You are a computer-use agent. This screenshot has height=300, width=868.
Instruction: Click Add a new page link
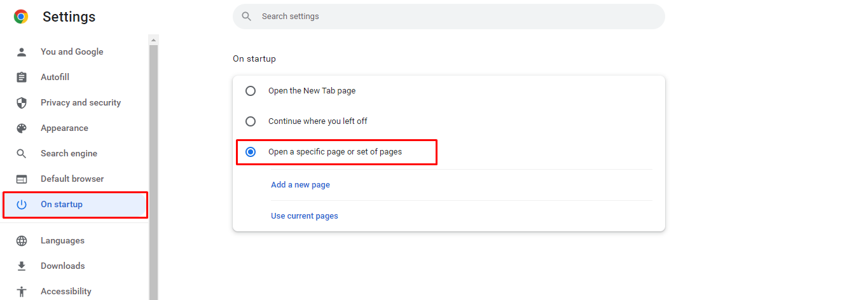tap(300, 185)
